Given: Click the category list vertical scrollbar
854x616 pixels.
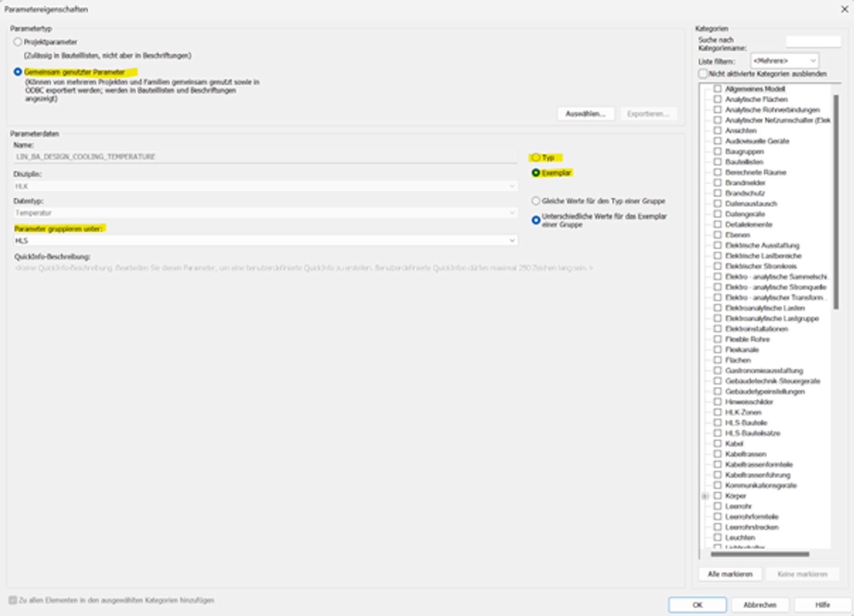Looking at the screenshot, I should 836,202.
